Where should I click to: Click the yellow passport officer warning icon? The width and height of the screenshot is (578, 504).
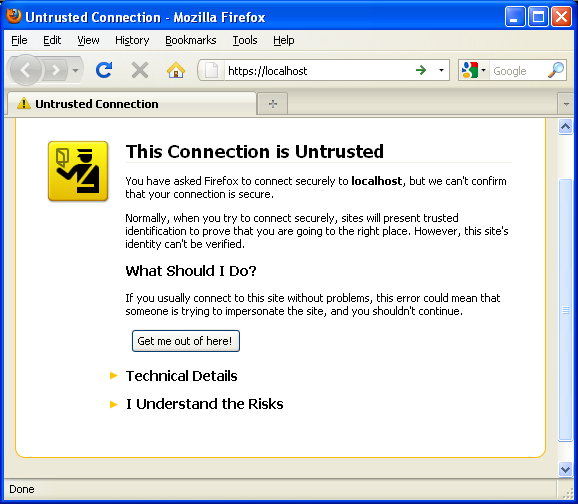tap(78, 171)
